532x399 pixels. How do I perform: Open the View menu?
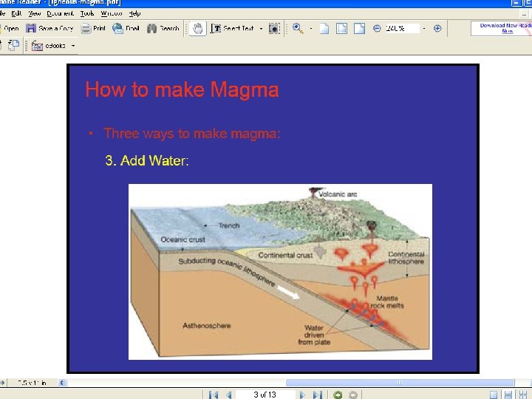pyautogui.click(x=34, y=13)
